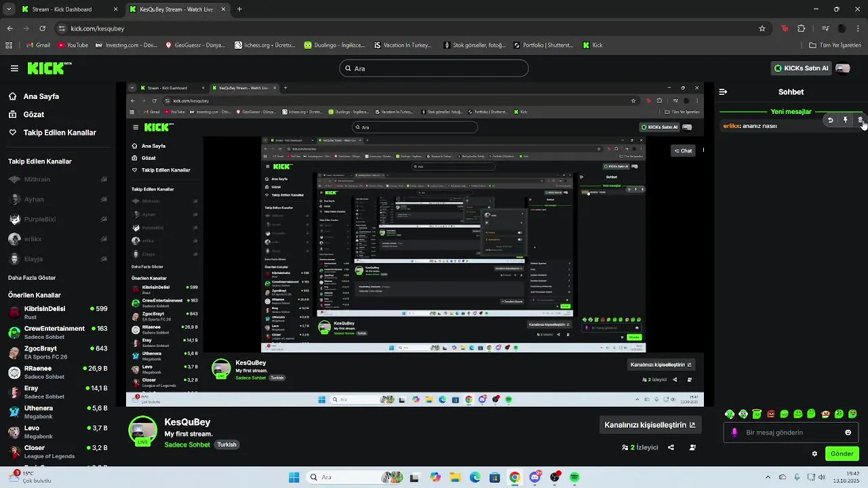Screen dimensions: 868x488
Task: Go to Ana Sayfa in the main left sidebar
Action: [x=34, y=96]
